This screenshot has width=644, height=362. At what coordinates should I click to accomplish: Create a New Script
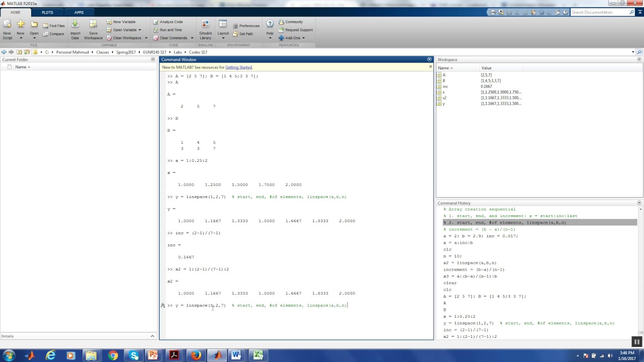(7, 30)
